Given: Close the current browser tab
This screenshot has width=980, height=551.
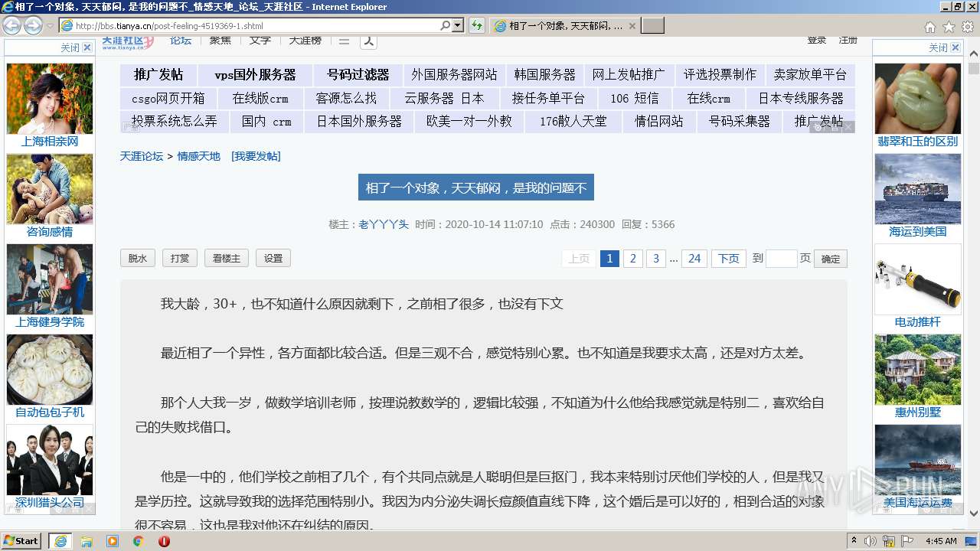Looking at the screenshot, I should [x=632, y=26].
